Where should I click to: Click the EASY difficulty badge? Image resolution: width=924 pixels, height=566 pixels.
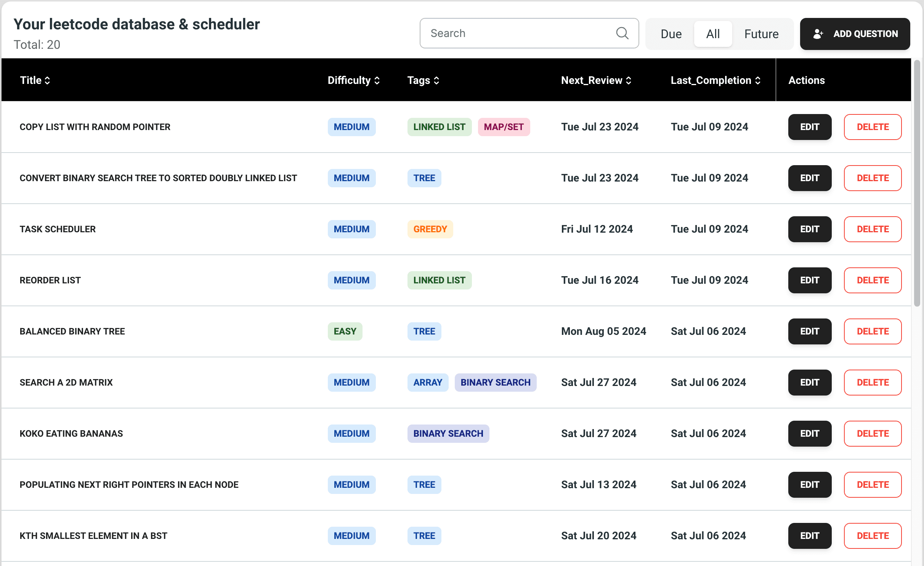click(345, 331)
